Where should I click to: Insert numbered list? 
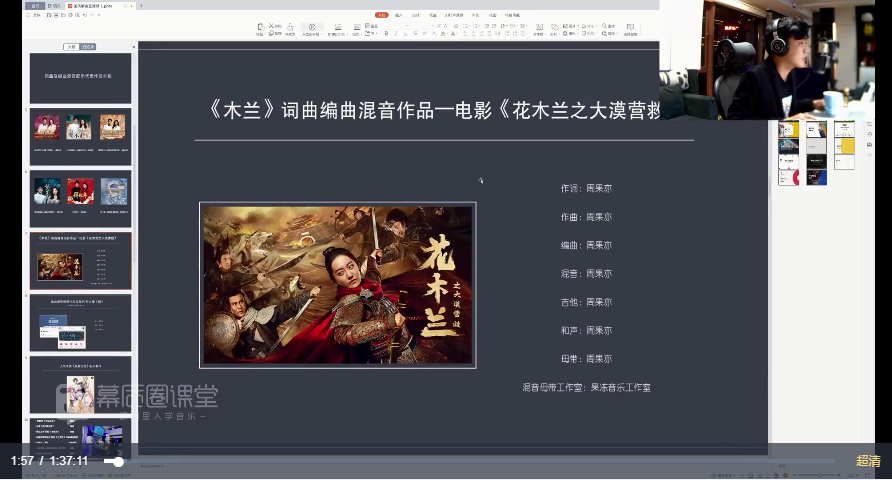(x=476, y=26)
